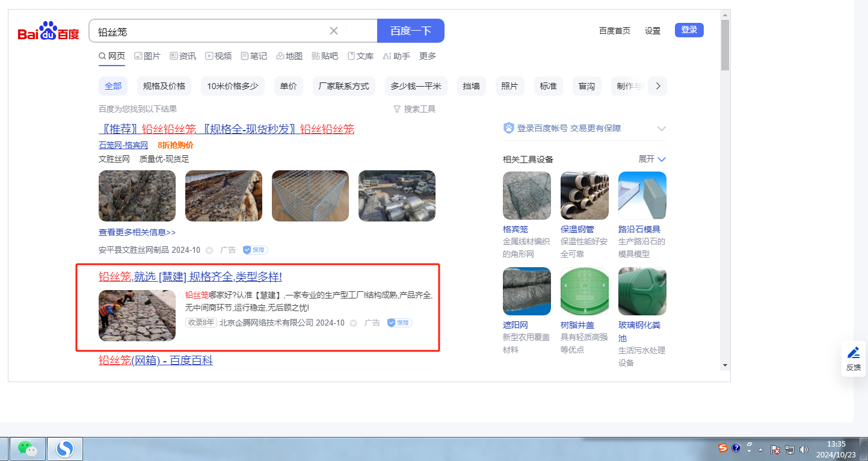Open the 【推荐】铅丝铅丝笼 ad title link
The width and height of the screenshot is (868, 461).
click(x=227, y=129)
